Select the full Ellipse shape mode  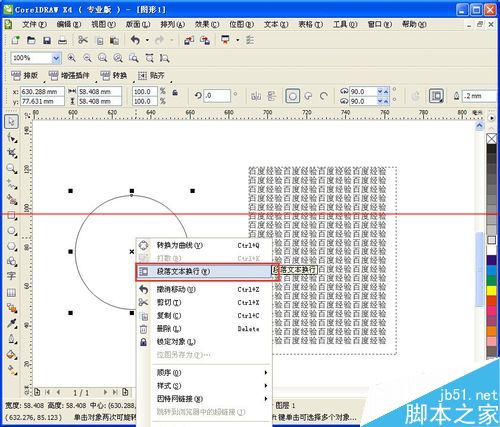click(292, 96)
